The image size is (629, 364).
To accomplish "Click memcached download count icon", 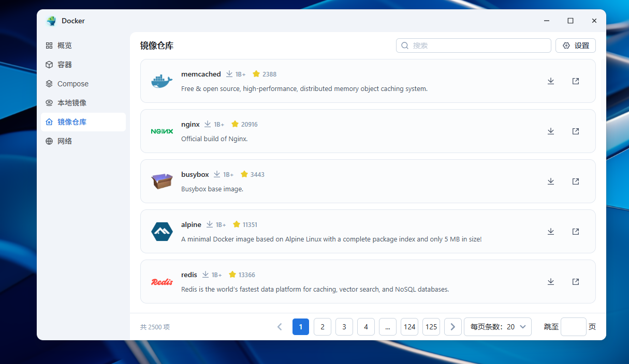I will [x=229, y=74].
